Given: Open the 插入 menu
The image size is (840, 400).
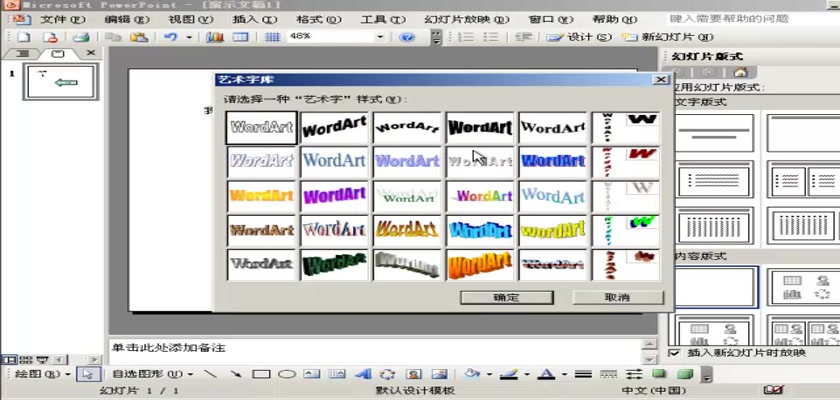Looking at the screenshot, I should coord(254,20).
